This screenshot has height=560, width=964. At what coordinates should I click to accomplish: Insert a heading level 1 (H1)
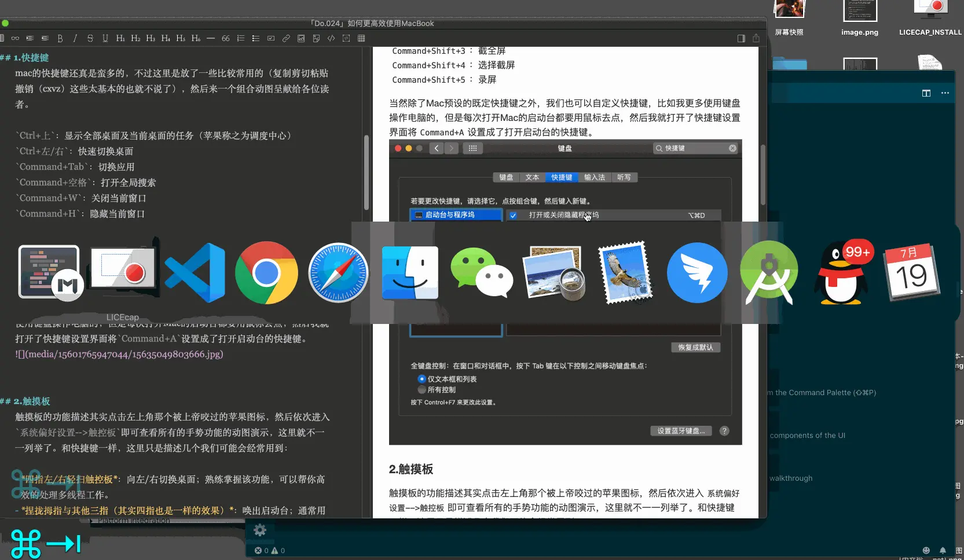tap(120, 38)
